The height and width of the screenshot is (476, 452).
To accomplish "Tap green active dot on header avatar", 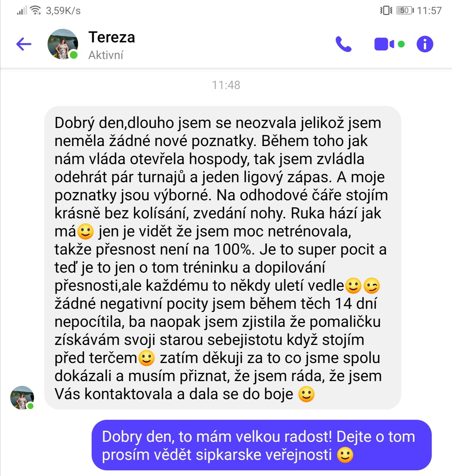I will (x=73, y=55).
